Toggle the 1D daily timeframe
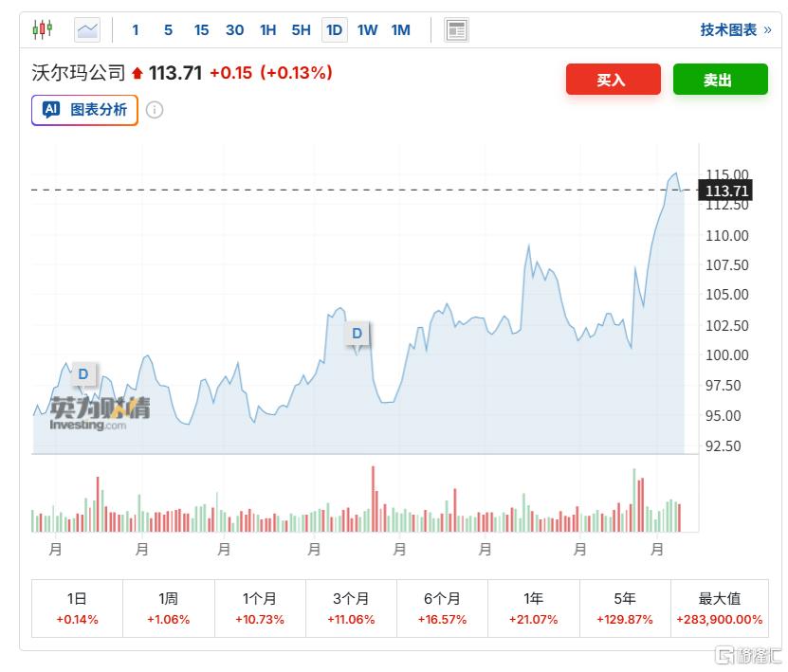This screenshot has height=672, width=788. point(334,29)
